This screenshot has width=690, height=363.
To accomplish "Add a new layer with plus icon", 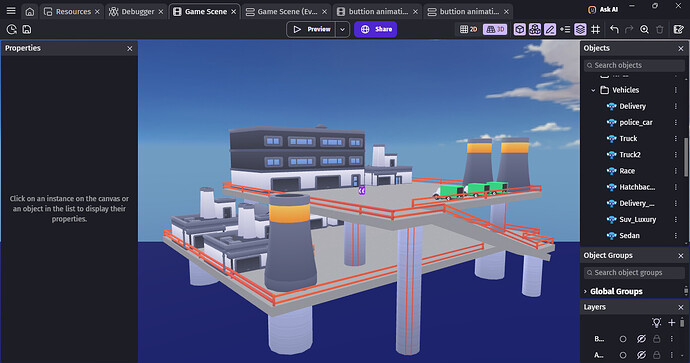I will (x=672, y=323).
